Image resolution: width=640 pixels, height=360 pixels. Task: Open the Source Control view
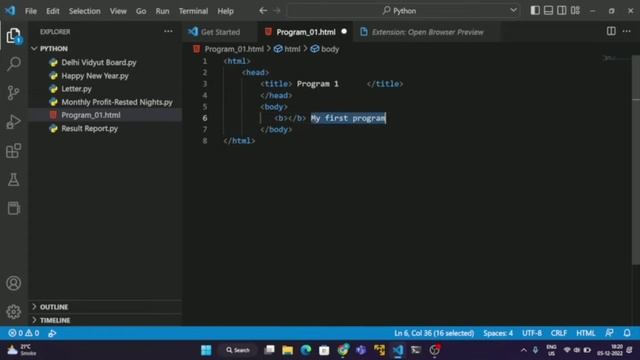[x=13, y=93]
